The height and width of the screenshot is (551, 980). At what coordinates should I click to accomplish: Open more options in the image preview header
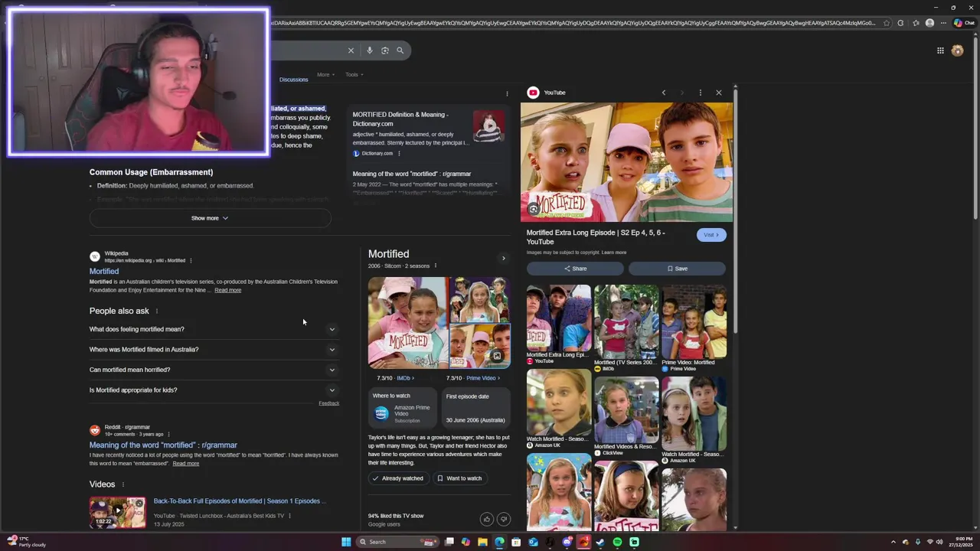click(x=700, y=93)
